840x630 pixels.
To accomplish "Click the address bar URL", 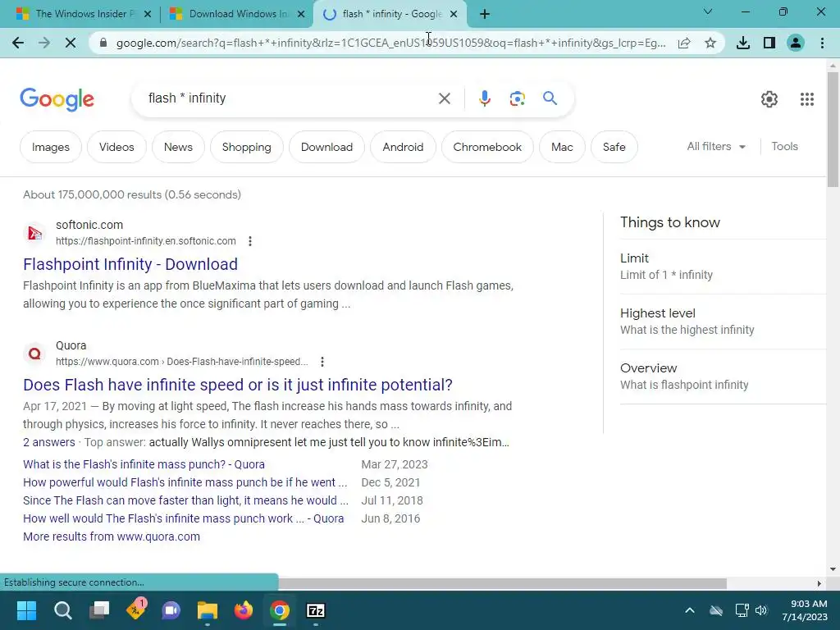I will click(x=391, y=43).
